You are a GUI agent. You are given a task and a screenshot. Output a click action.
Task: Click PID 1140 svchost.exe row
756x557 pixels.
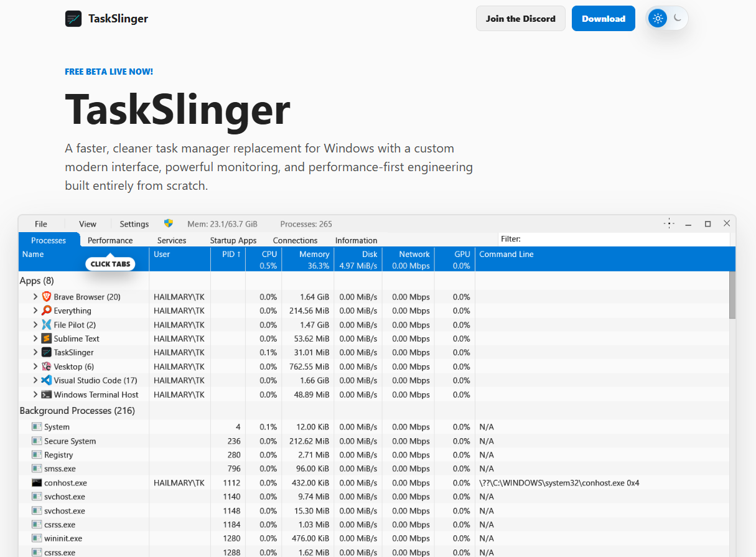373,497
